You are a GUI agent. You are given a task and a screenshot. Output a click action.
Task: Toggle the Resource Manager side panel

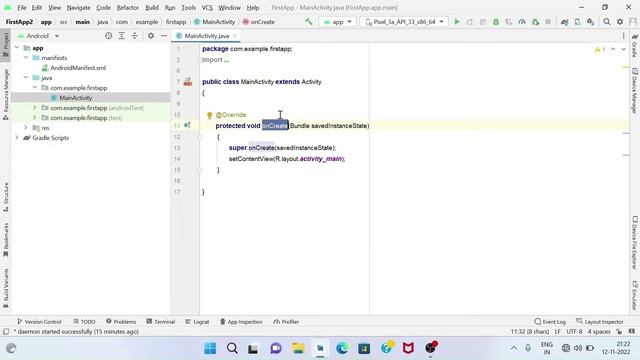click(x=6, y=95)
